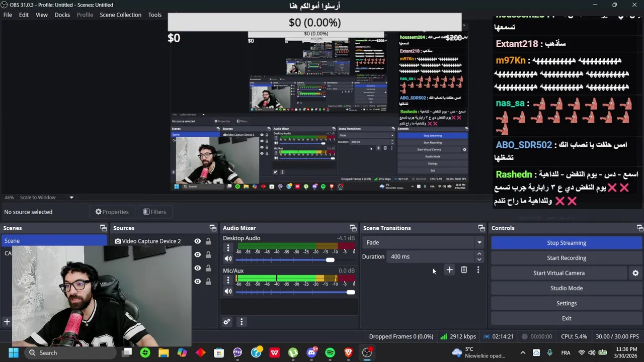The height and width of the screenshot is (362, 644).
Task: Toggle visibility of the fourth source row
Action: 198,282
